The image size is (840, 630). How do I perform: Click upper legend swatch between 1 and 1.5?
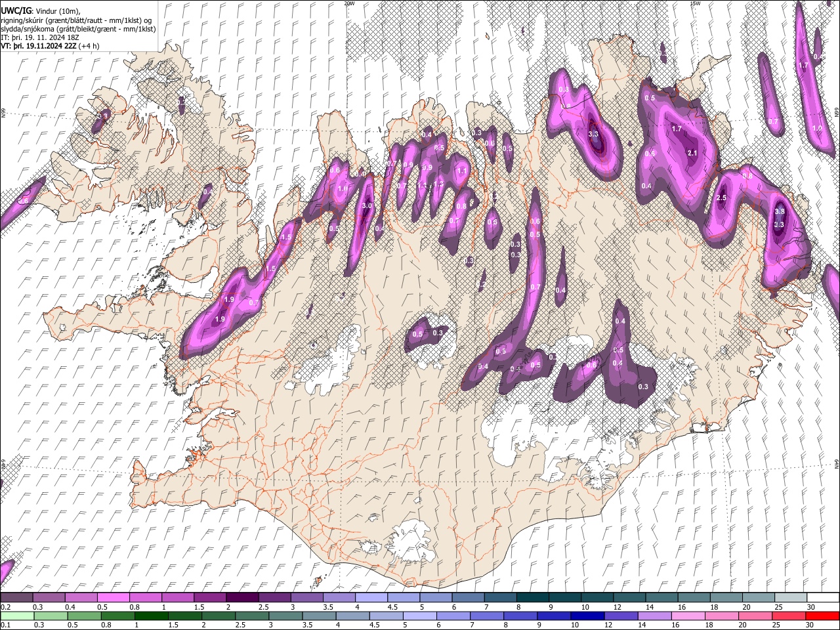(x=177, y=598)
